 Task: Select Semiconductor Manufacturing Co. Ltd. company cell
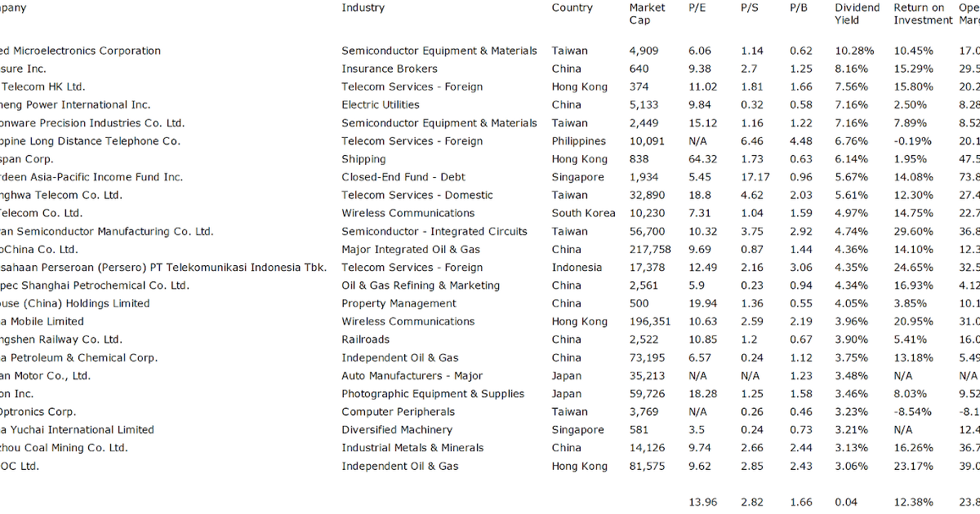point(107,231)
